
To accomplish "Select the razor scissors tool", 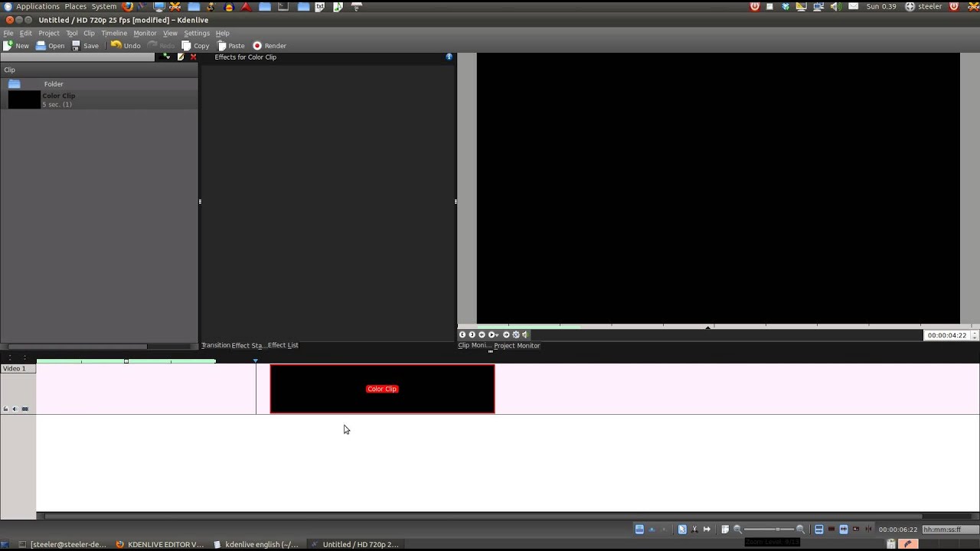I will pyautogui.click(x=694, y=529).
